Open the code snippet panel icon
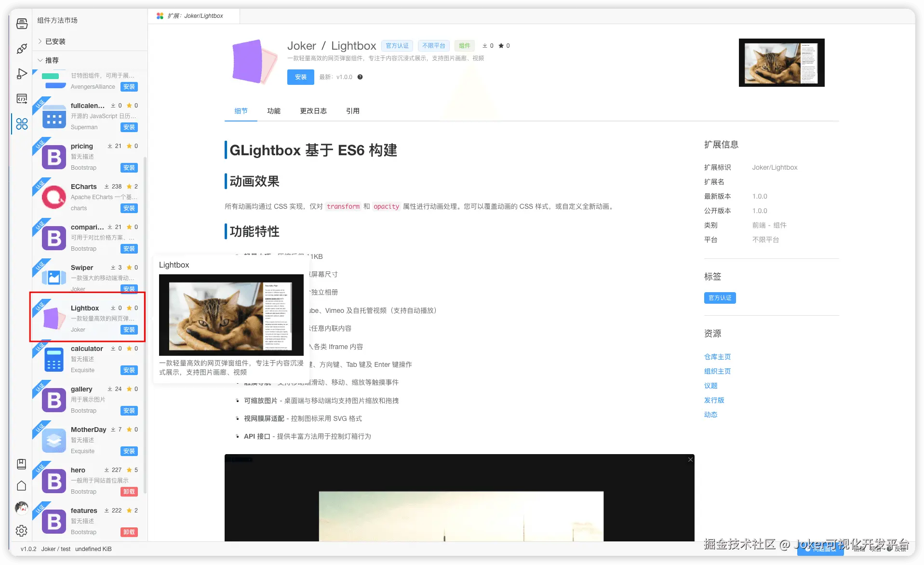This screenshot has height=565, width=924. (x=22, y=98)
